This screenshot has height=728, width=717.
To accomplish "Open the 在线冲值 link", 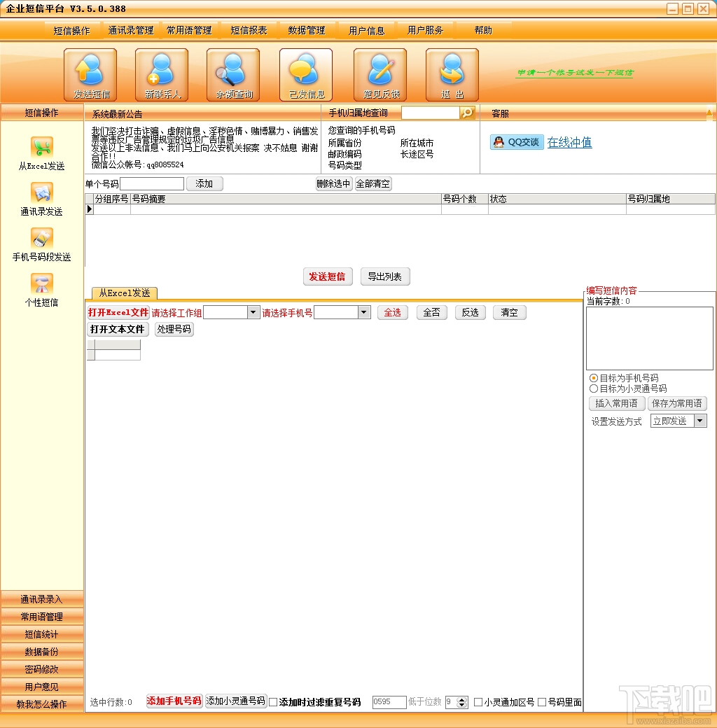I will coord(569,142).
